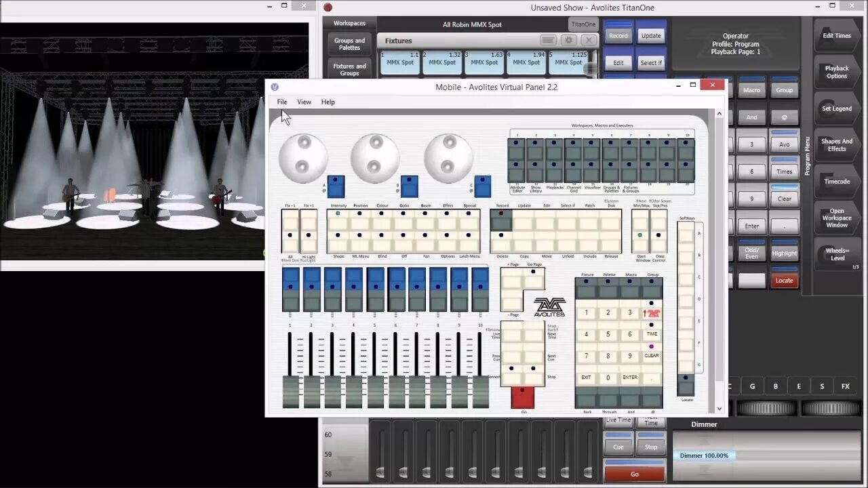Click the keypad CLEAR key
The image size is (868, 488).
[x=652, y=352]
